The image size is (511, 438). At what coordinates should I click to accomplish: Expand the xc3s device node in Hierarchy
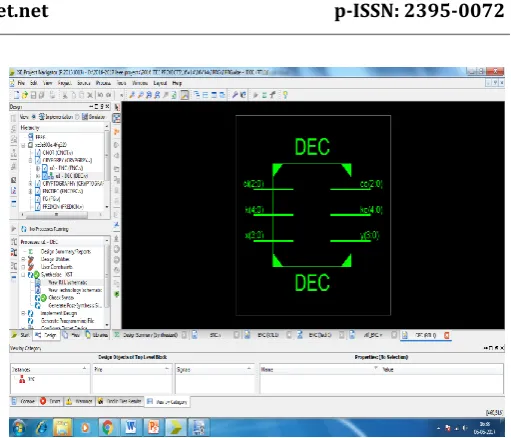[x=23, y=145]
